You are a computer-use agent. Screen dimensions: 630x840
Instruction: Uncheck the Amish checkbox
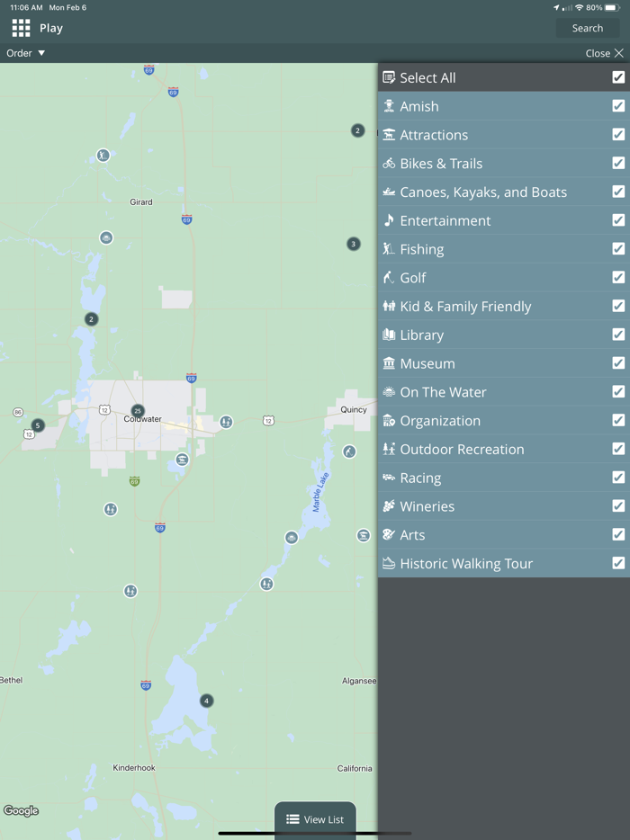[x=618, y=105]
